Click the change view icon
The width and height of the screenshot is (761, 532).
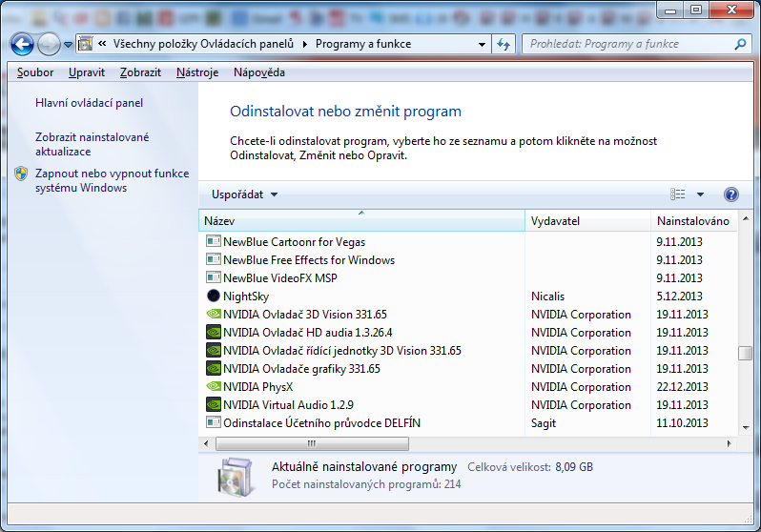pyautogui.click(x=677, y=194)
